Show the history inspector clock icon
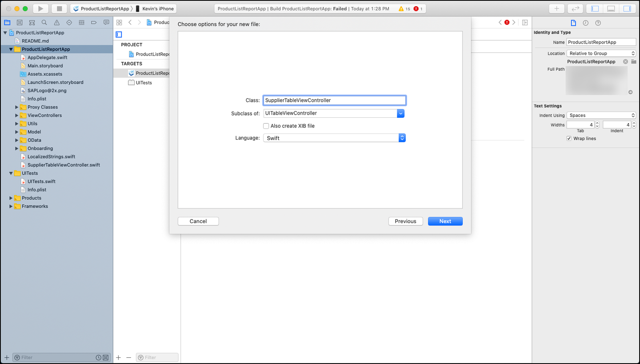This screenshot has width=640, height=364. pos(586,23)
